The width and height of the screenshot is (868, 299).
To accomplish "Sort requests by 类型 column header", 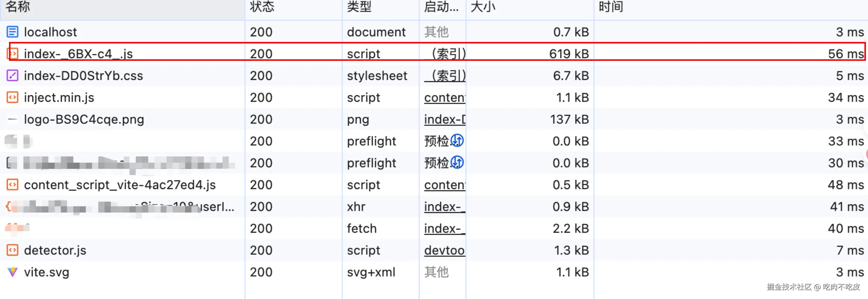I will (359, 7).
